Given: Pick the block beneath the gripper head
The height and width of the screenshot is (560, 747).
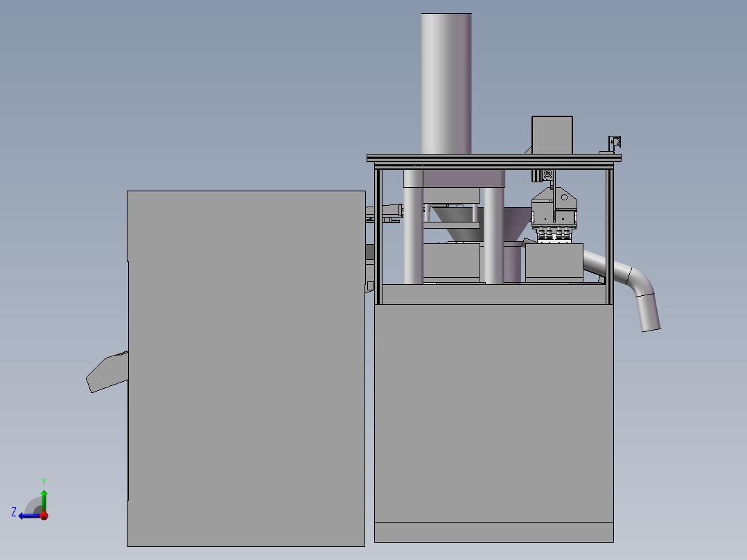Looking at the screenshot, I should click(x=554, y=262).
